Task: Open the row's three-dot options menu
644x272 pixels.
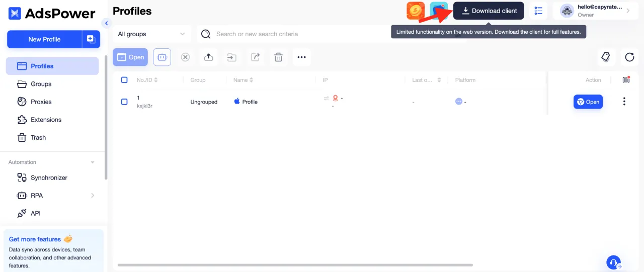Action: pos(624,102)
